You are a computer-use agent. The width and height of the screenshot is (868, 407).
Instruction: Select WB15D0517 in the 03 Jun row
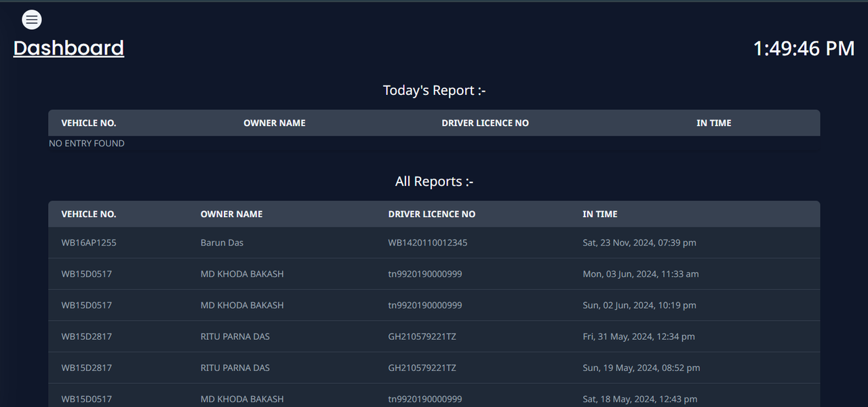[87, 274]
